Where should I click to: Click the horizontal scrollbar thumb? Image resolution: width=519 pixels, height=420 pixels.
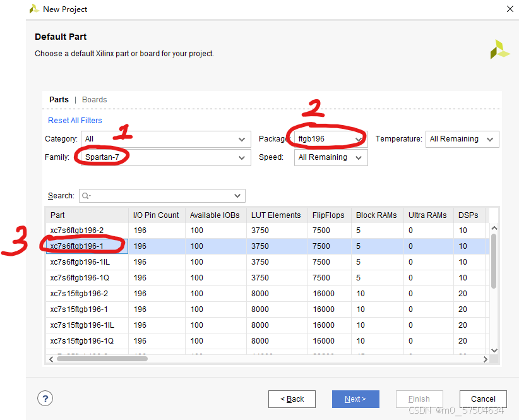(102, 359)
